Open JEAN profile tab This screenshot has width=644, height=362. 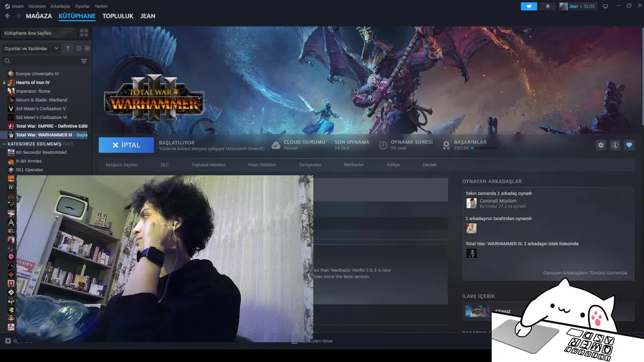[x=147, y=16]
